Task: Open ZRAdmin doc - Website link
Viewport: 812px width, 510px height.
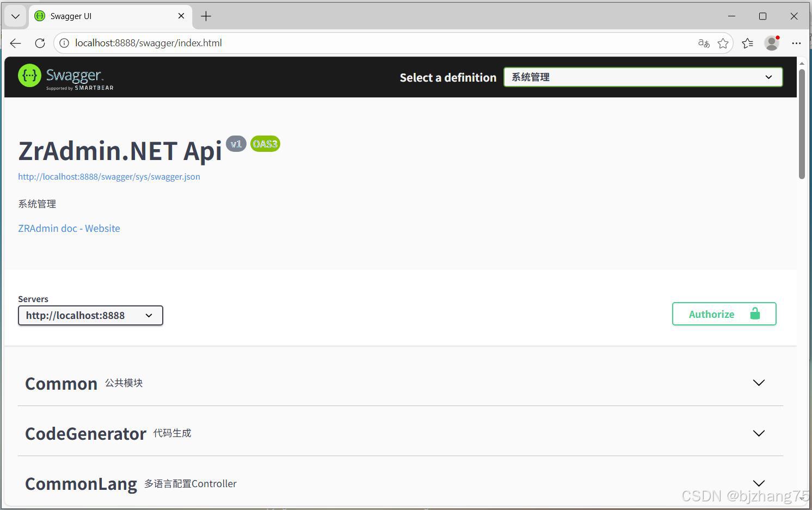Action: (69, 229)
